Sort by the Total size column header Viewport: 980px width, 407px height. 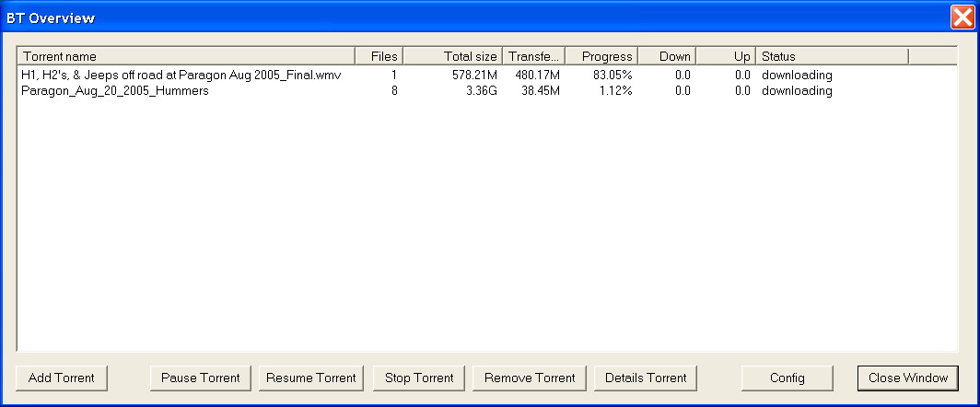[x=452, y=56]
